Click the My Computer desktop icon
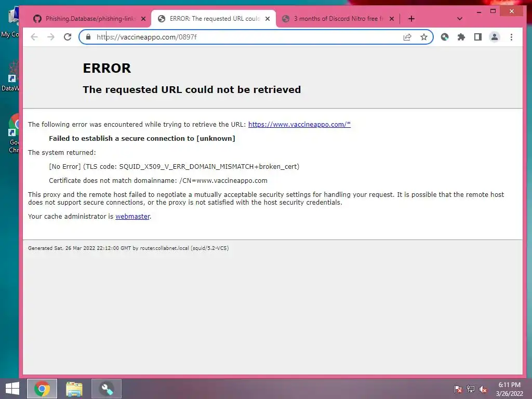 [x=10, y=22]
